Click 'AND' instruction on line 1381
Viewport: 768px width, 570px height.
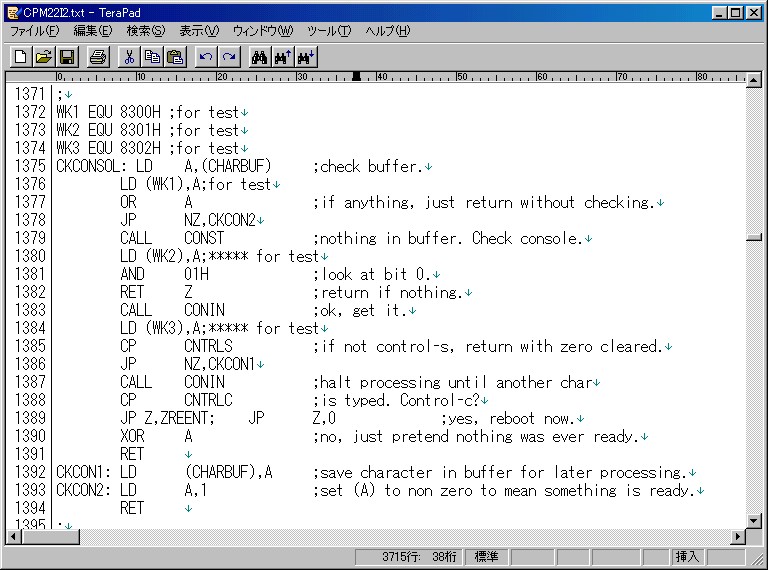pyautogui.click(x=132, y=274)
